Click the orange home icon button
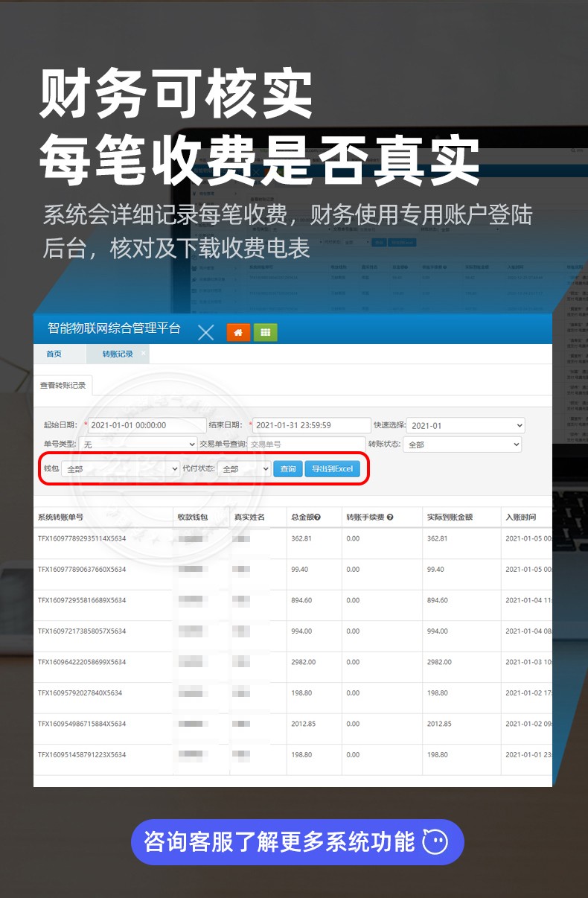The width and height of the screenshot is (588, 898). pos(238,333)
